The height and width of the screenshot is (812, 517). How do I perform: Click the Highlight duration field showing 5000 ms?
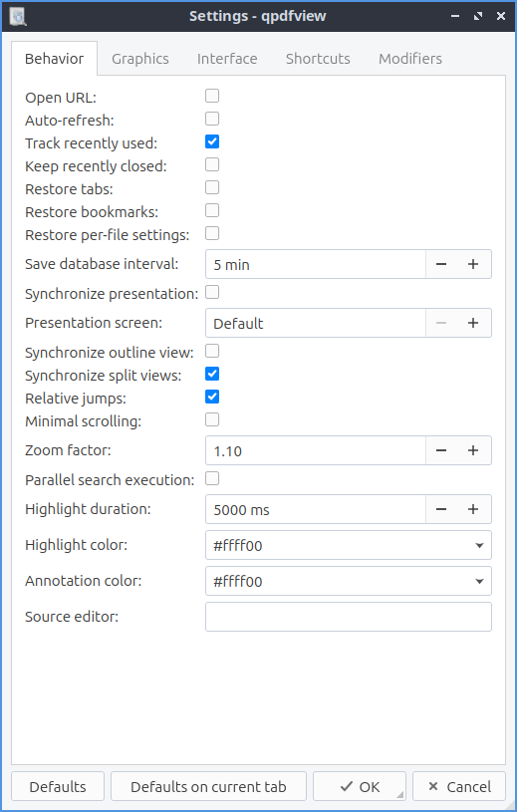(316, 509)
